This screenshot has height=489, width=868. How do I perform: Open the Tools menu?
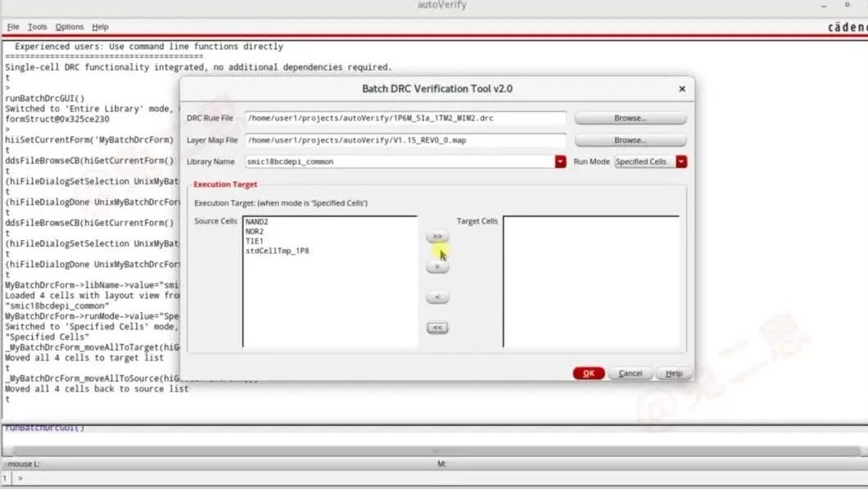pos(37,26)
